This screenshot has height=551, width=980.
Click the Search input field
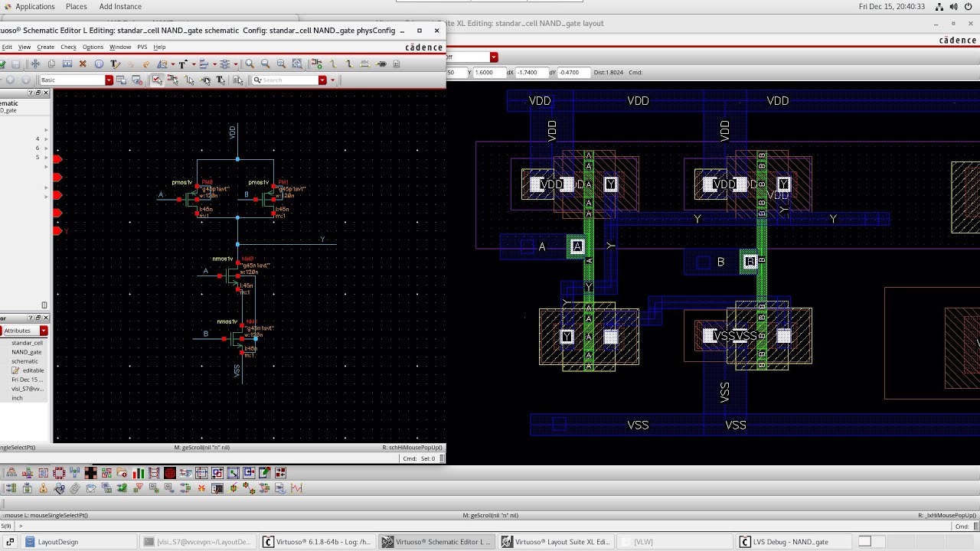click(x=289, y=80)
